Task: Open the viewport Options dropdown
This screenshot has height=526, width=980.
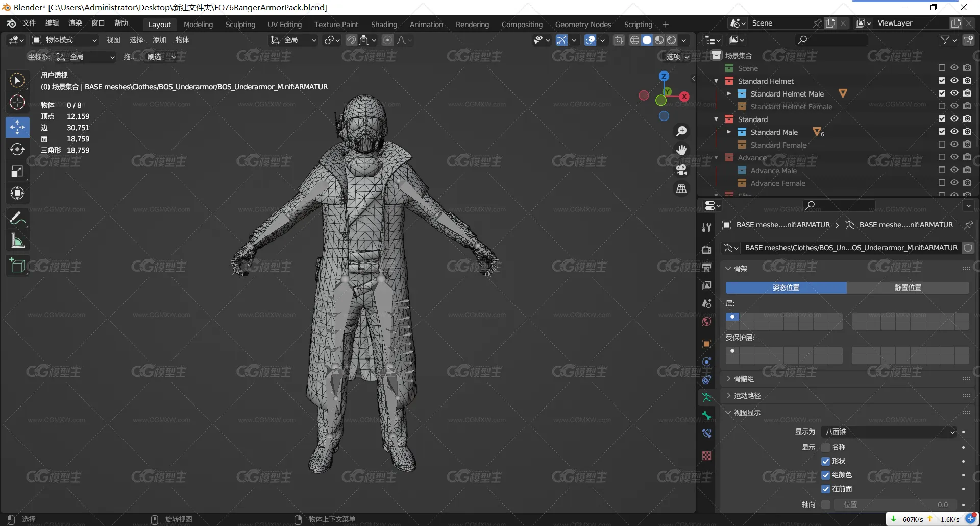Action: 677,57
